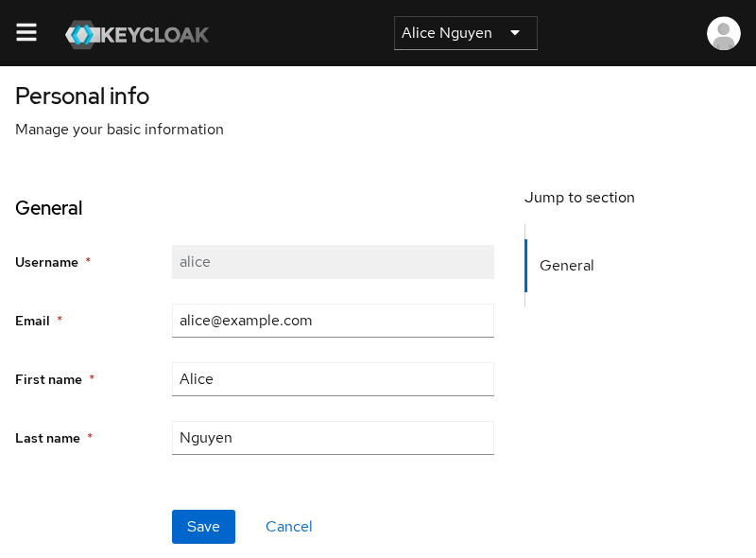Click the Last name field label
Screen dimensions: 756x558
[x=48, y=438]
